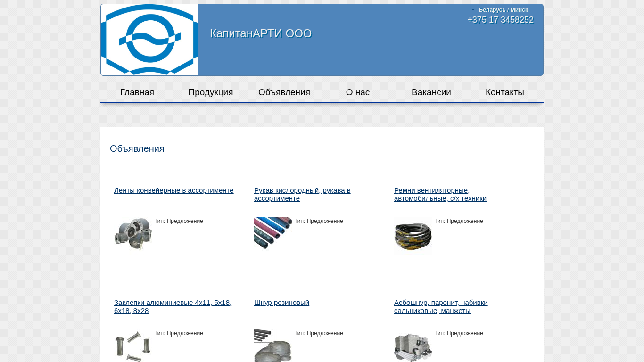Click the КапитанАРТИ ООО company title

coord(261,33)
